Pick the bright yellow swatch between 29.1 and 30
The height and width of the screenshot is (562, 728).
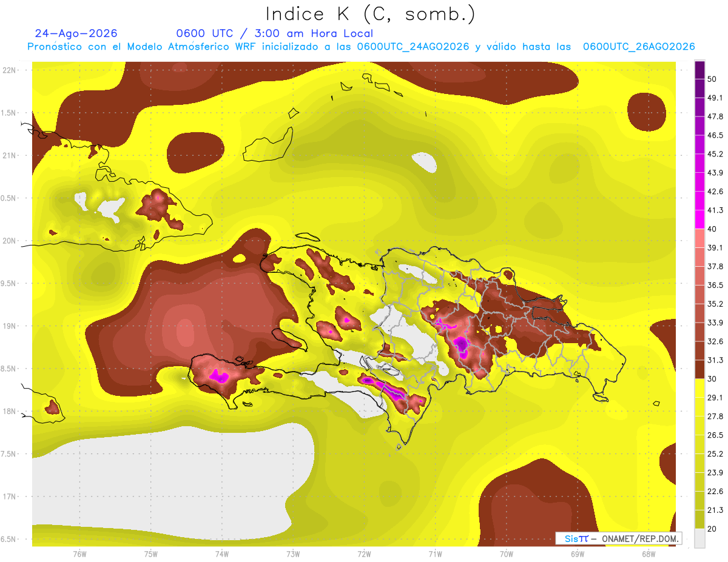click(699, 388)
